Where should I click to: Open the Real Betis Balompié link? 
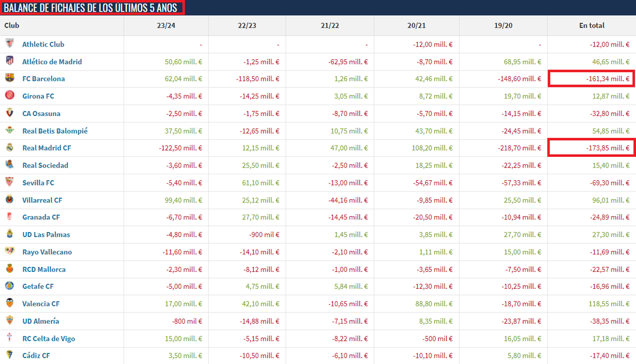(55, 131)
